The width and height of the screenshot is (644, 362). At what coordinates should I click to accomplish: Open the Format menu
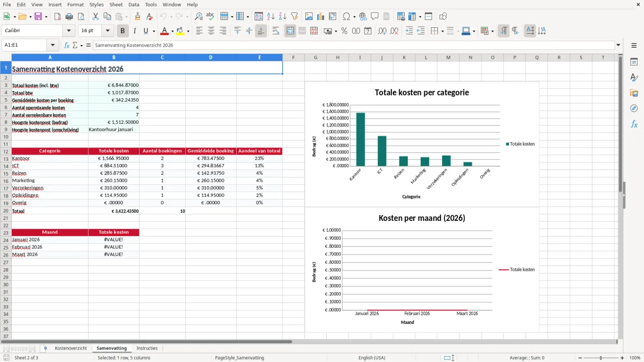[x=75, y=4]
